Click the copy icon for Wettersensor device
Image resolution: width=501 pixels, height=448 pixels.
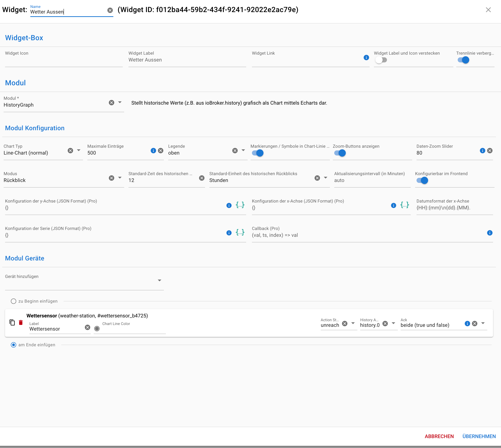pyautogui.click(x=12, y=322)
